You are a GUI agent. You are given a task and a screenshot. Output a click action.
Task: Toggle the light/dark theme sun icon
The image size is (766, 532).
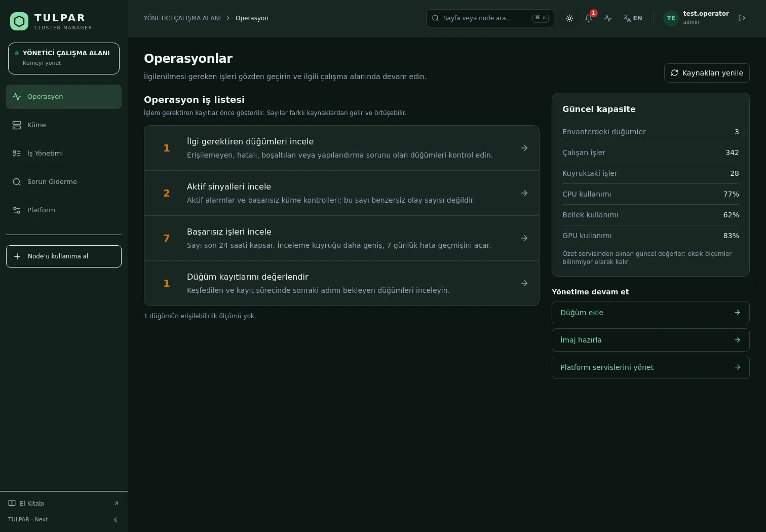pyautogui.click(x=569, y=18)
